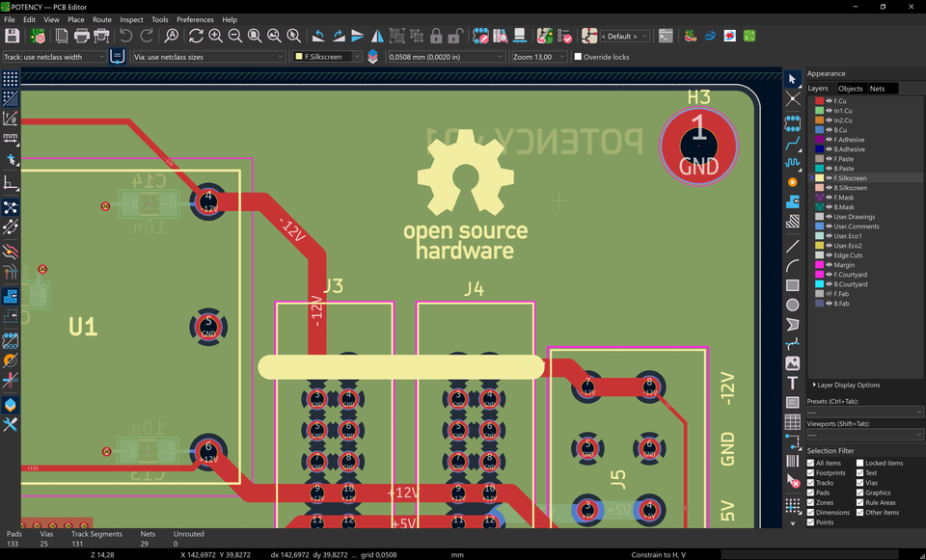Open the Place menu
This screenshot has width=926, height=560.
pos(75,19)
